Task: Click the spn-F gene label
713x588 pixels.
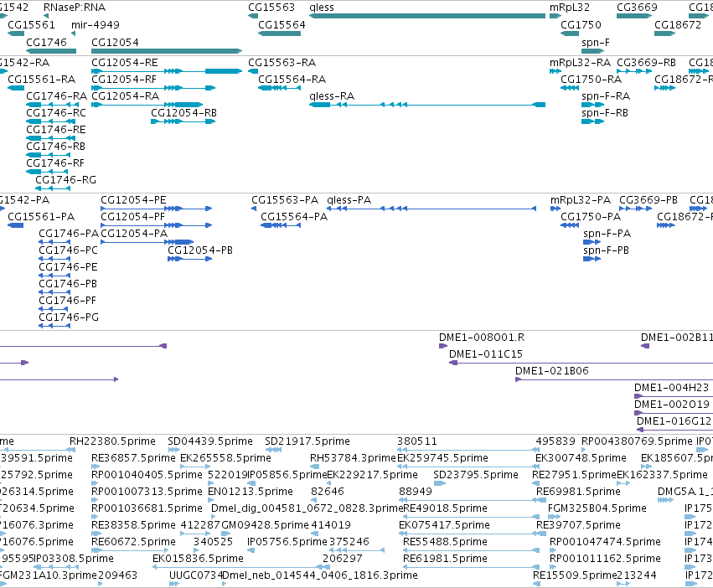Action: (596, 42)
